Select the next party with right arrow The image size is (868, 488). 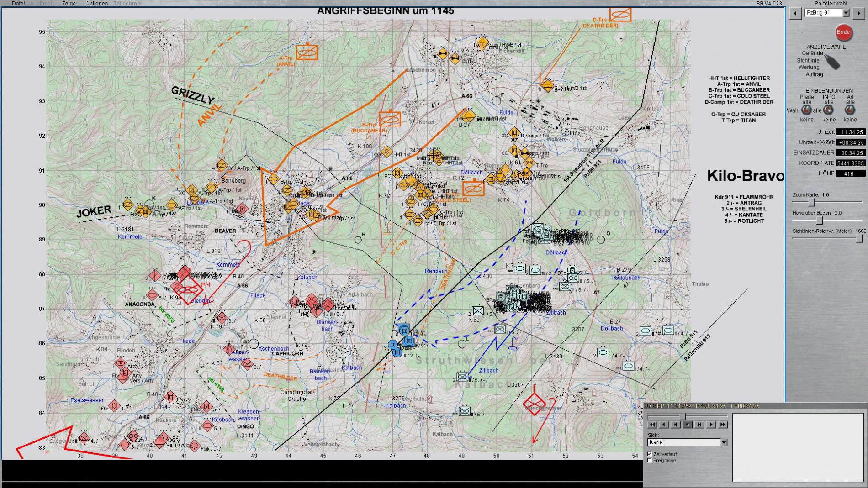(x=859, y=13)
